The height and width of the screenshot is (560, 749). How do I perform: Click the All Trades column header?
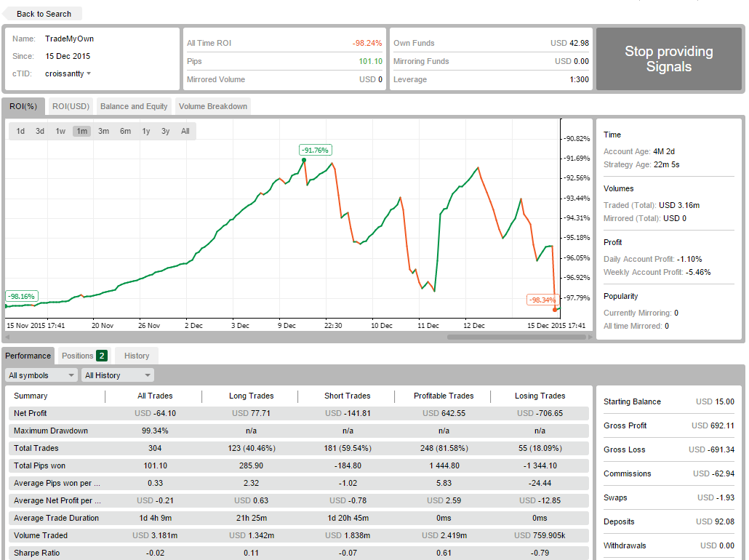tap(155, 396)
